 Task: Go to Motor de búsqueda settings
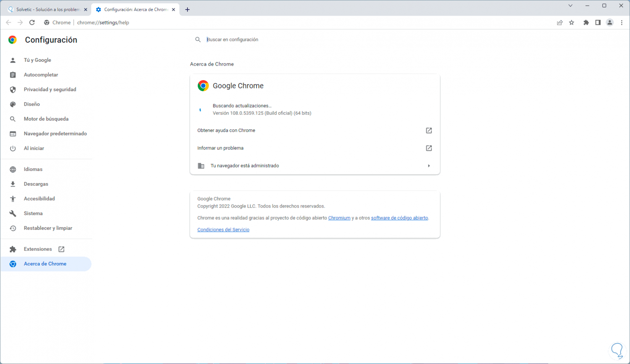tap(46, 119)
